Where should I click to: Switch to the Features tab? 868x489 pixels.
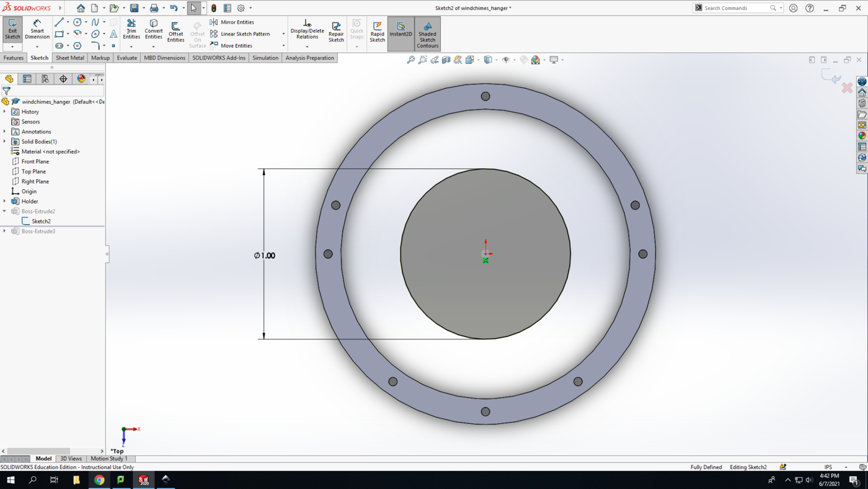(x=14, y=58)
